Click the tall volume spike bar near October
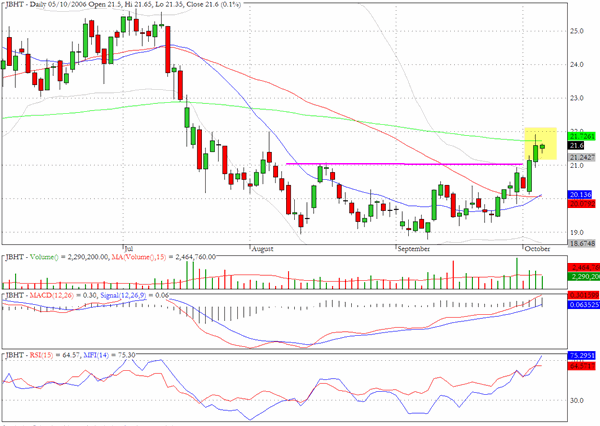 [x=517, y=273]
